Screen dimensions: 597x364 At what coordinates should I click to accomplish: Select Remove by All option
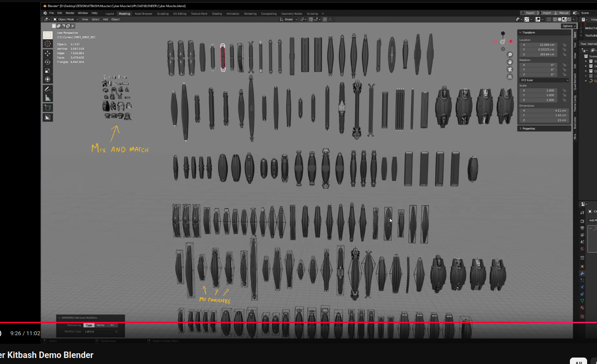pyautogui.click(x=112, y=325)
